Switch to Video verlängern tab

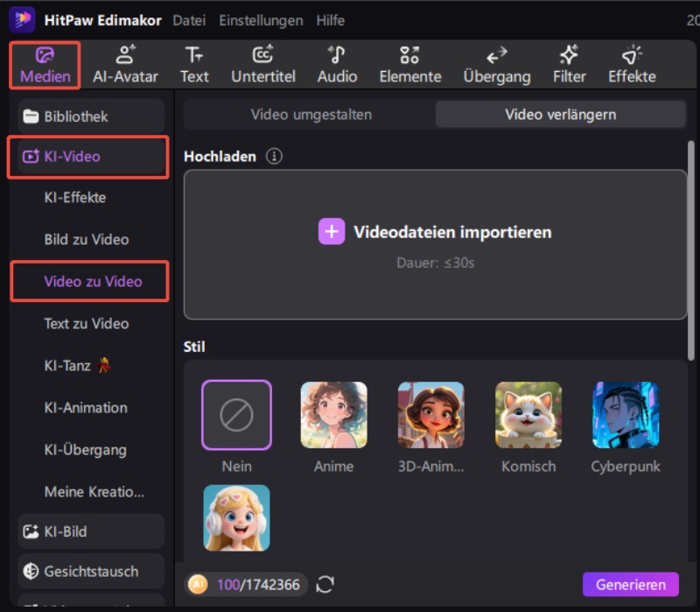click(x=560, y=115)
